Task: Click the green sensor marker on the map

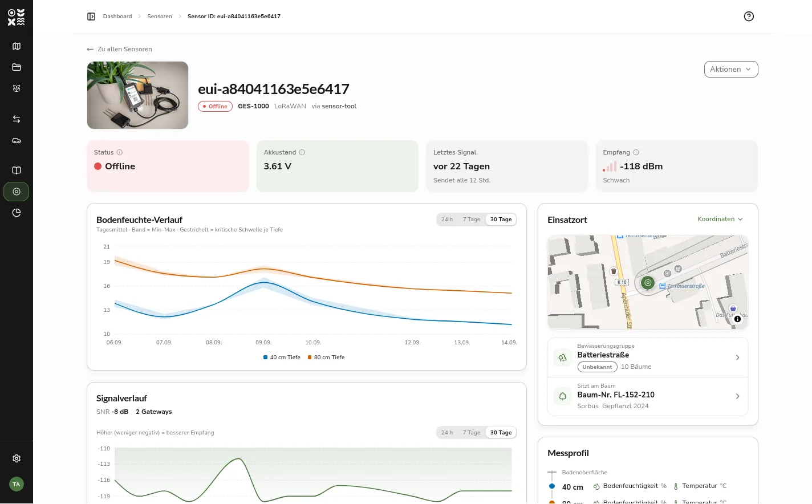Action: [x=648, y=282]
